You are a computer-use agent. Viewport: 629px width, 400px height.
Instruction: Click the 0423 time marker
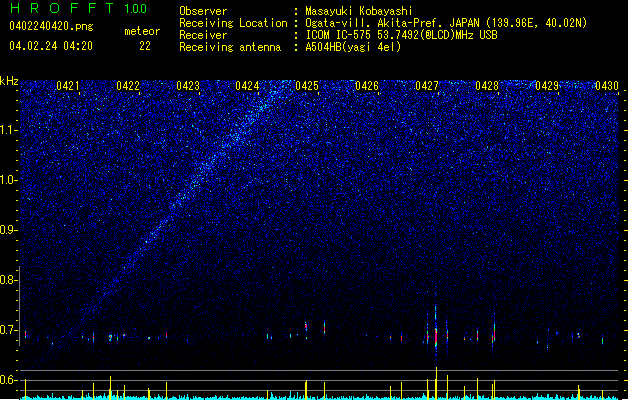[188, 86]
